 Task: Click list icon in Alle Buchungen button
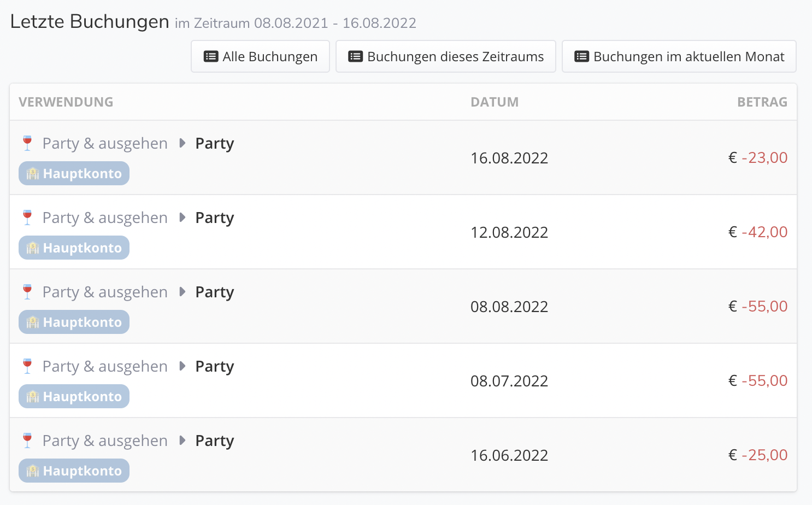click(x=211, y=56)
